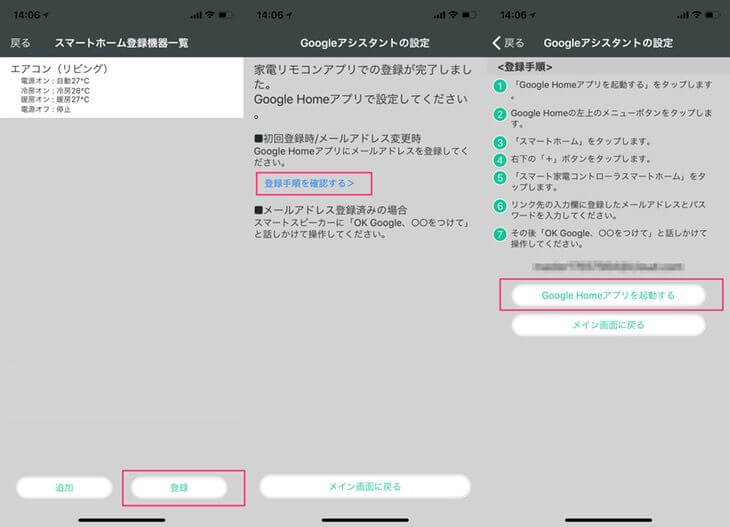This screenshot has height=527, width=730.
Task: Click the スマートホーム登録機器一覧 title
Action: coord(122,43)
